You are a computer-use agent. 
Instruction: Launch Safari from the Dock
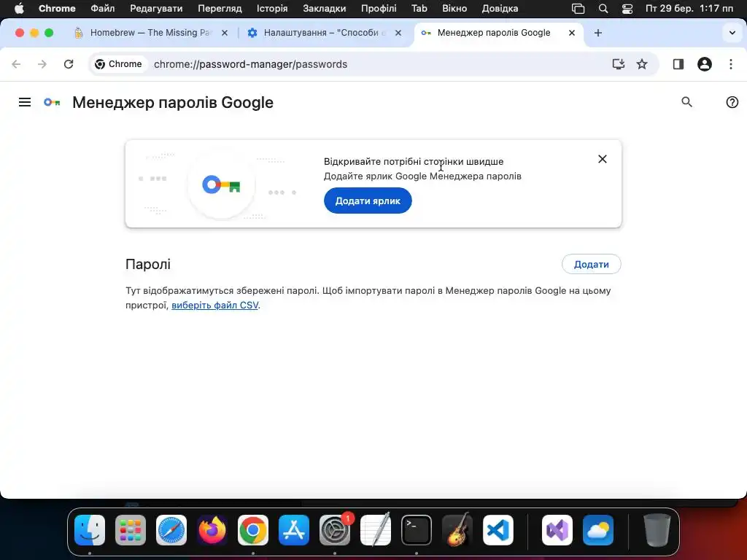click(171, 530)
